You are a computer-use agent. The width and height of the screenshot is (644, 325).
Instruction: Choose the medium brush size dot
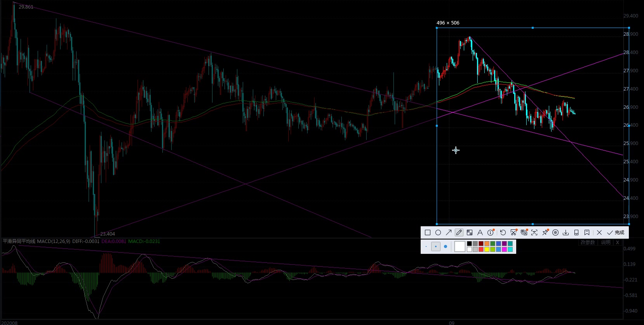coord(436,246)
